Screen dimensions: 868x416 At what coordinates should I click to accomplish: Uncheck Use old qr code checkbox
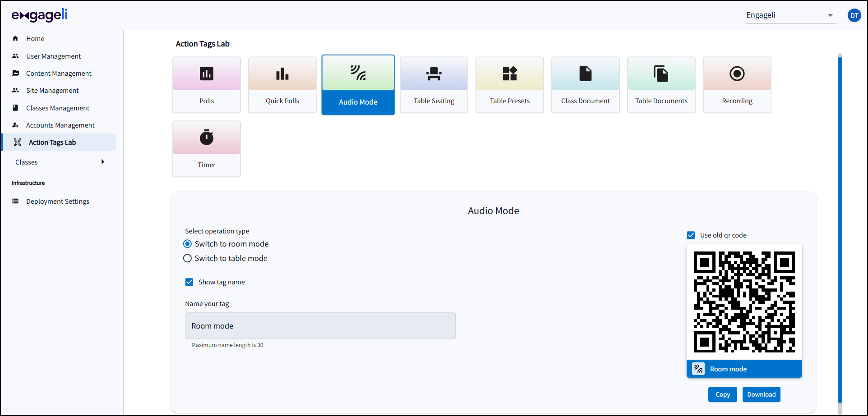tap(691, 235)
